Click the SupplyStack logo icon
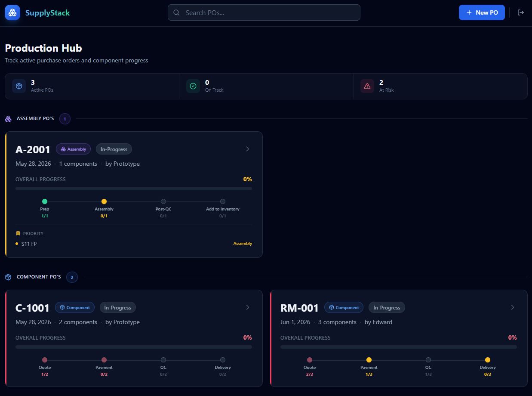The height and width of the screenshot is (396, 532). tap(12, 12)
